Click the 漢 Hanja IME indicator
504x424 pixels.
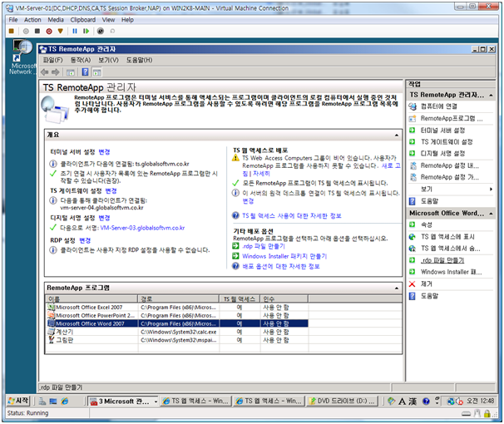(x=413, y=402)
